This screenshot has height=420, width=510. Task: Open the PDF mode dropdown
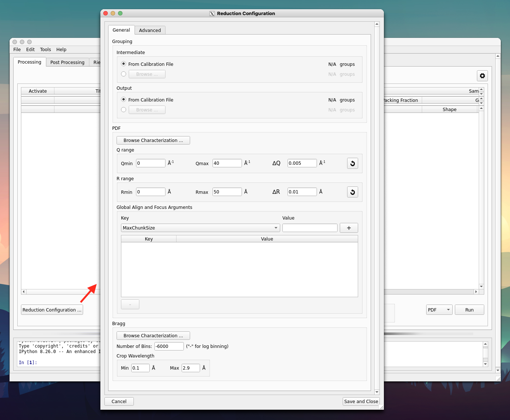pos(439,310)
